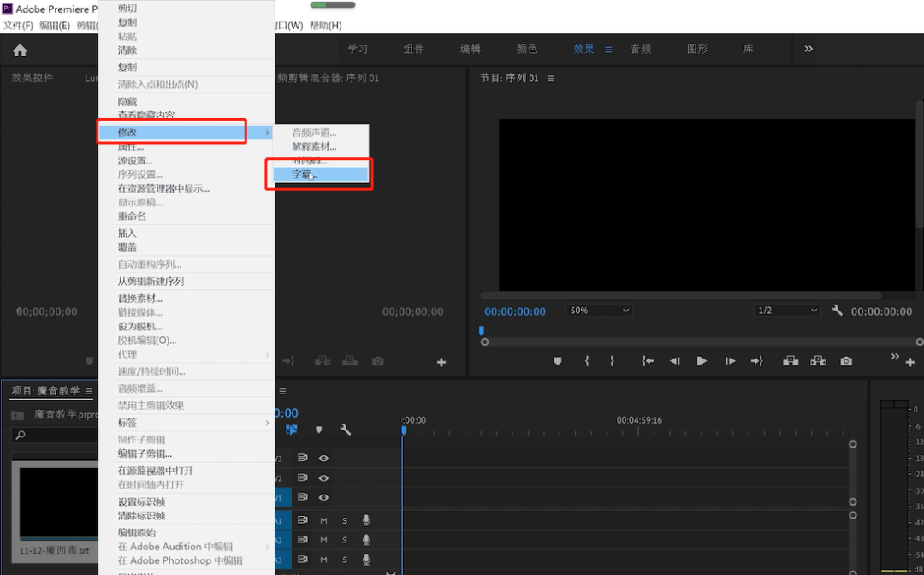Image resolution: width=924 pixels, height=575 pixels.
Task: Expand the 修改 submenu
Action: click(x=187, y=132)
